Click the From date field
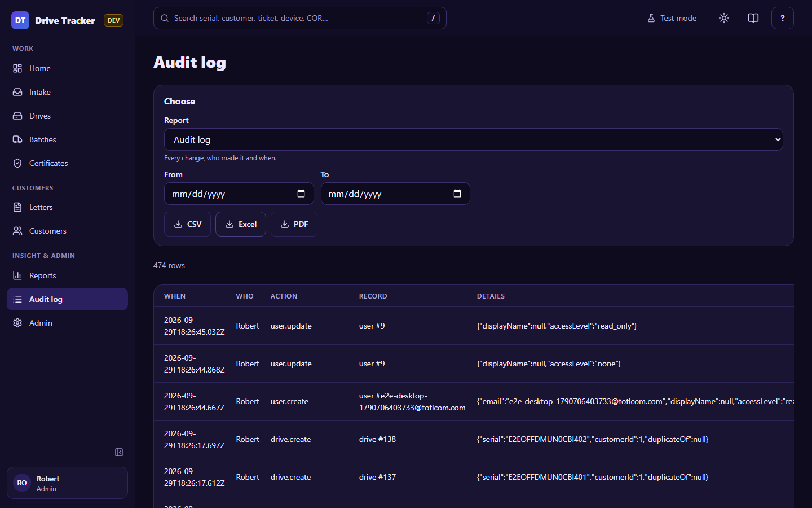Screen dimensions: 812x508 239,194
